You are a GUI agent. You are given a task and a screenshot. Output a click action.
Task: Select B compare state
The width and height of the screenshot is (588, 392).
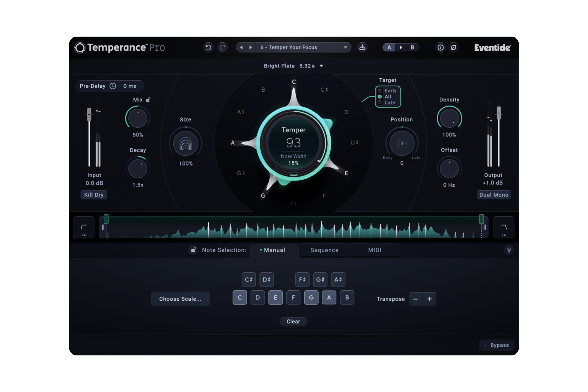pyautogui.click(x=413, y=47)
